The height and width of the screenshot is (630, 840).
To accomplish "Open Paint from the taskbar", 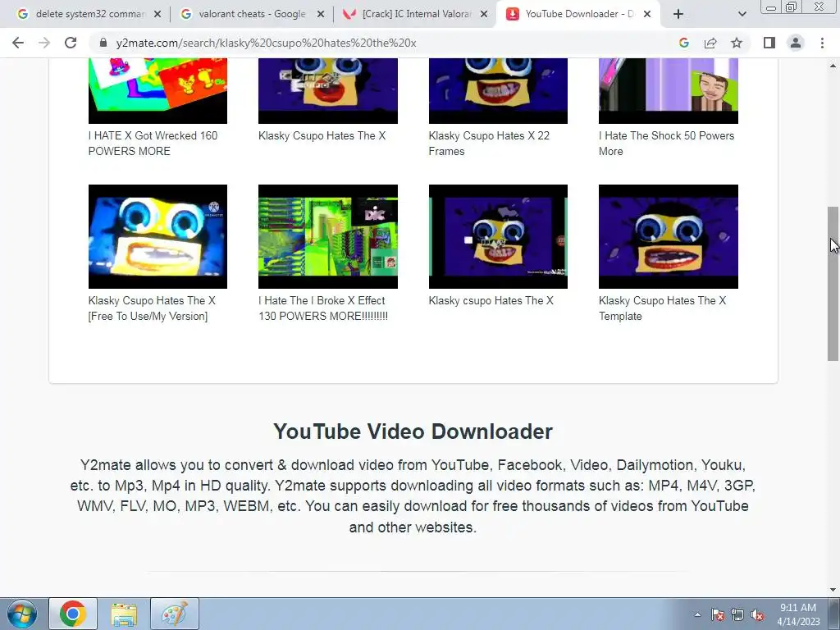I will pos(175,614).
